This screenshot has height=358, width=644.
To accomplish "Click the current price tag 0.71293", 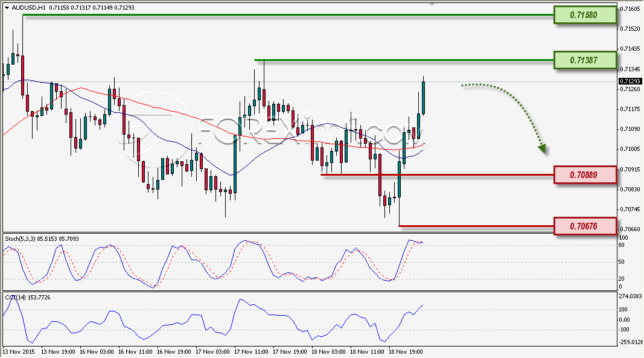I will (x=630, y=82).
